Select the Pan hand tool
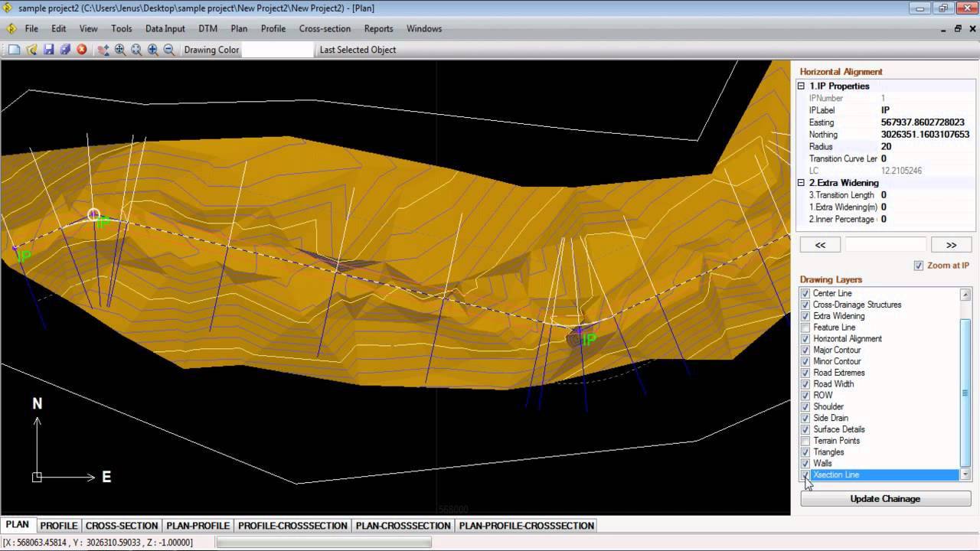The image size is (980, 551). point(103,50)
